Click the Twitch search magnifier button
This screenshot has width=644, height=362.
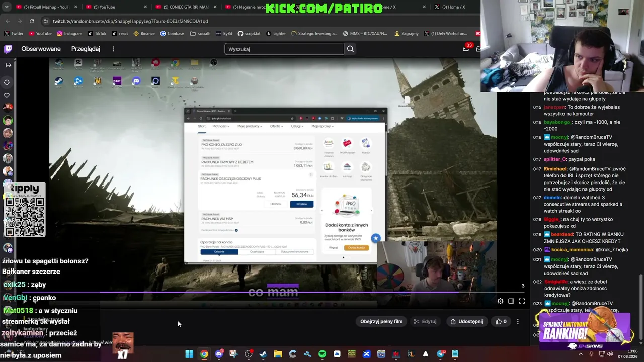tap(350, 49)
